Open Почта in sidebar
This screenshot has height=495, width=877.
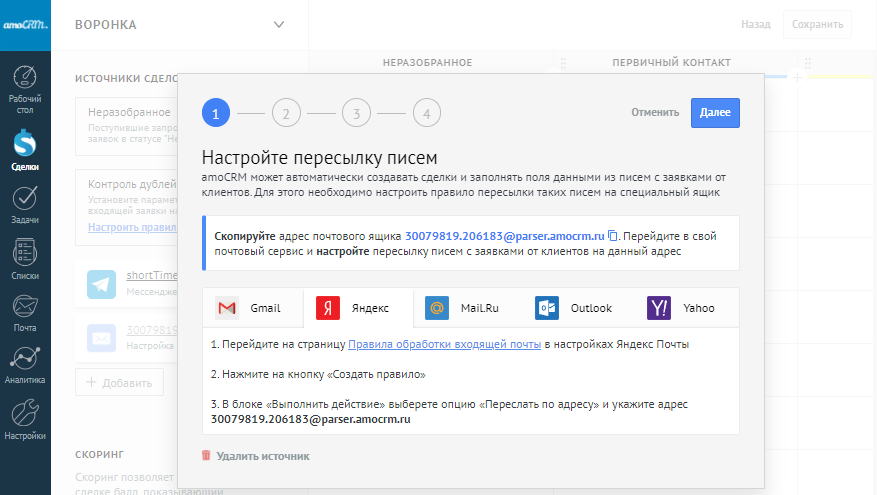click(25, 312)
